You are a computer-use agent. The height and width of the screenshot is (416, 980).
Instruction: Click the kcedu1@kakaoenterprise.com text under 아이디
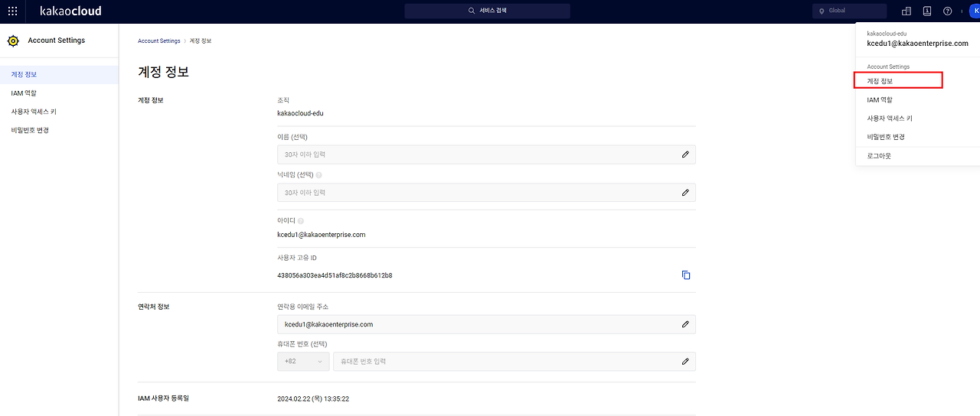pyautogui.click(x=322, y=235)
